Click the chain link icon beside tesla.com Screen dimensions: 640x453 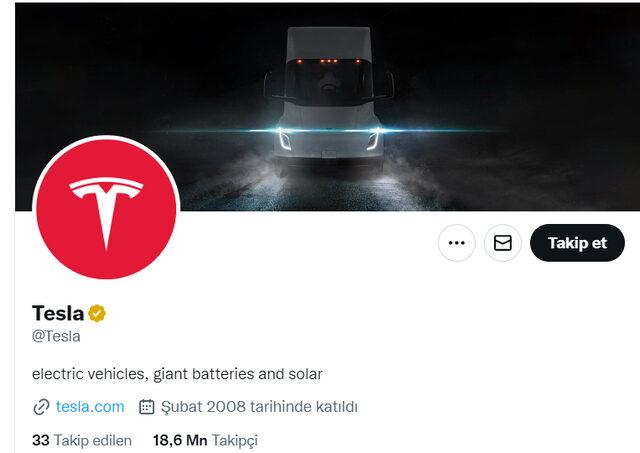click(x=41, y=407)
